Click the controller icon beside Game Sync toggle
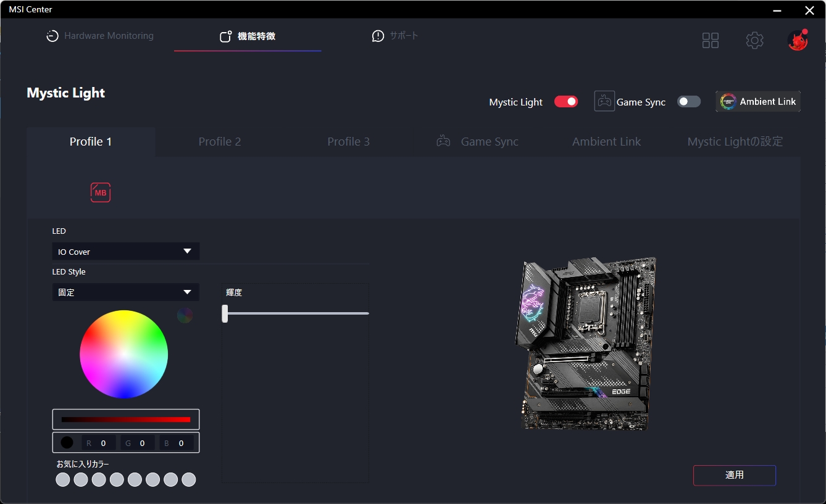Viewport: 826px width, 504px height. pyautogui.click(x=603, y=101)
